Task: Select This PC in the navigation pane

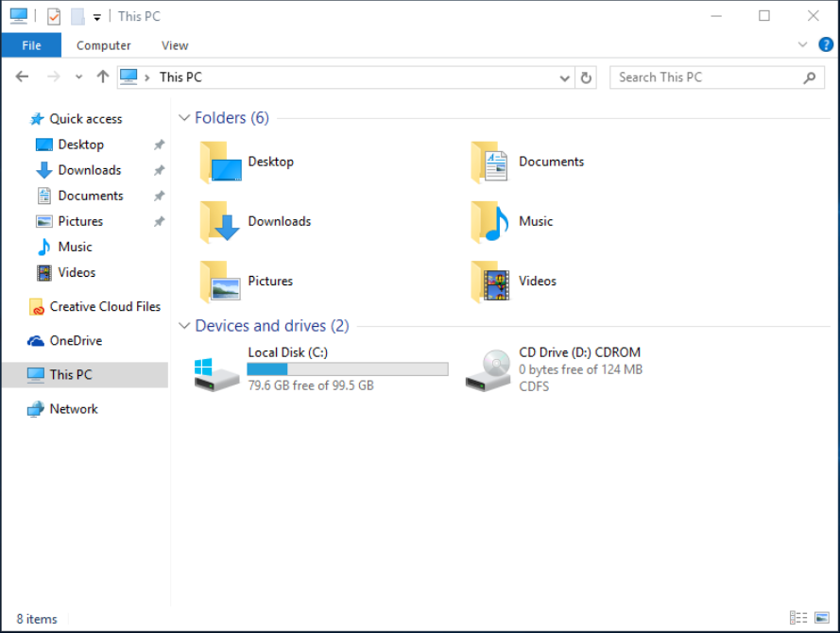Action: click(85, 375)
